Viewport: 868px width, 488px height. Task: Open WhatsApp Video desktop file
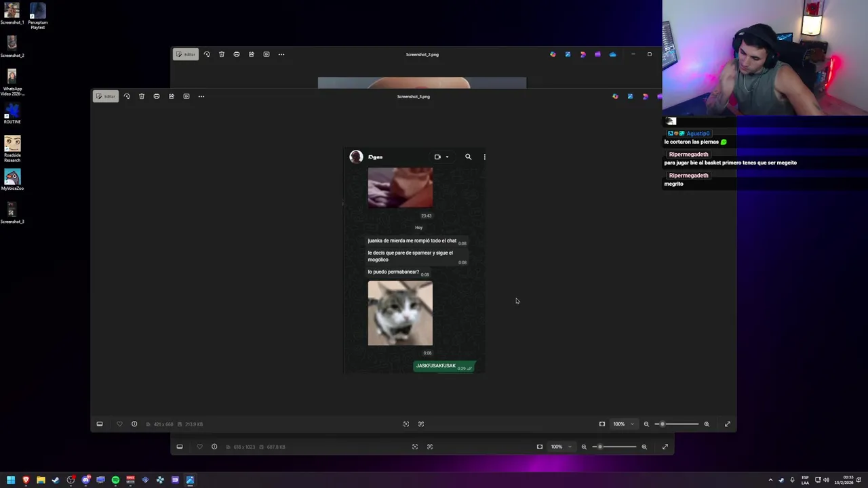pyautogui.click(x=12, y=82)
